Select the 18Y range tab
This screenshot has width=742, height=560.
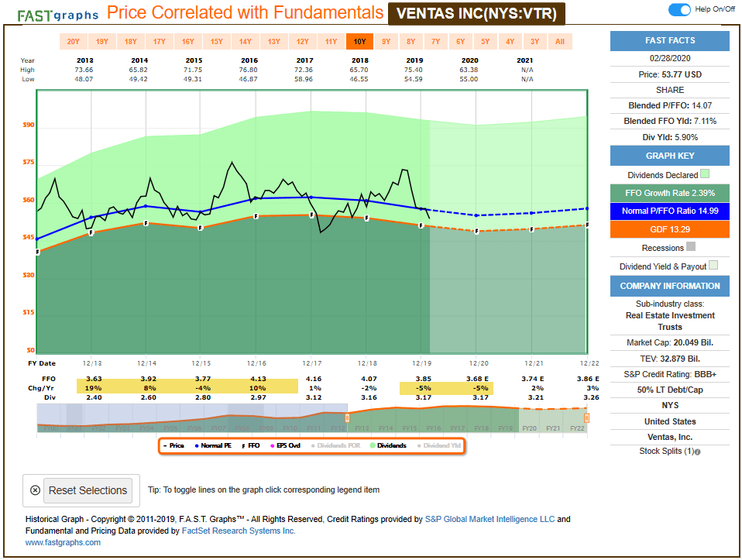point(131,42)
